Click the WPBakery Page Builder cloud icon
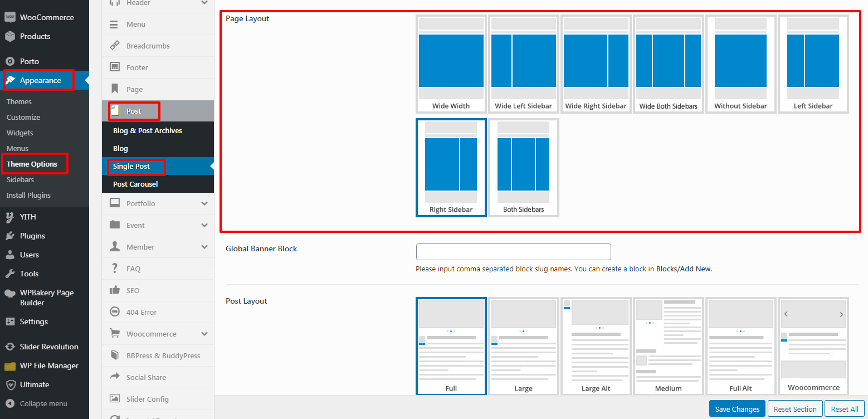Image resolution: width=868 pixels, height=419 pixels. 10,293
